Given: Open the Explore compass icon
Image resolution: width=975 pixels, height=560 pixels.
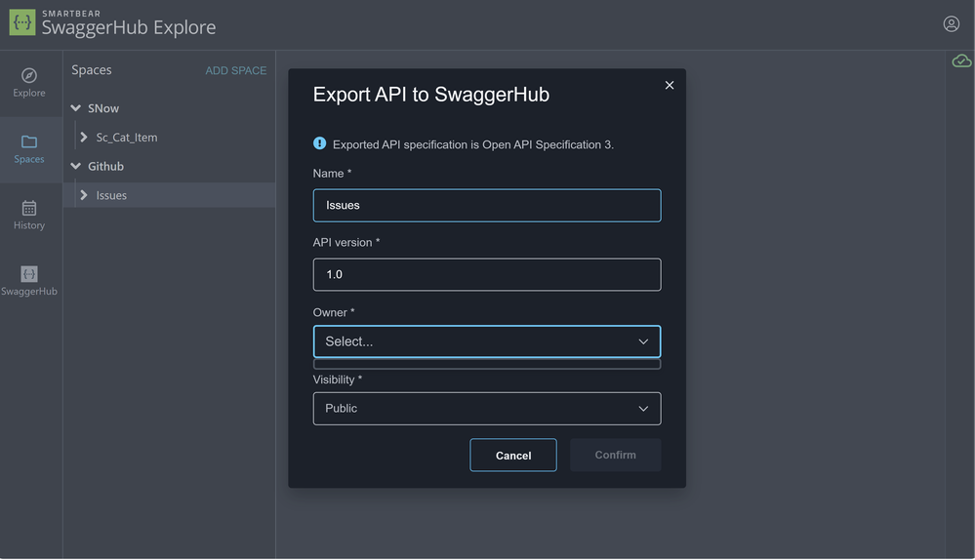Looking at the screenshot, I should pos(29,76).
